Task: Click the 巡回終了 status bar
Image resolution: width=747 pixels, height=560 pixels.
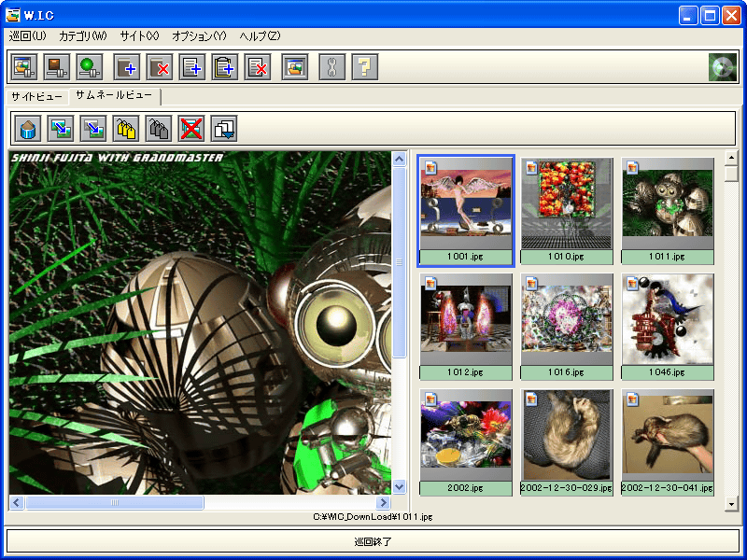Action: (x=373, y=541)
